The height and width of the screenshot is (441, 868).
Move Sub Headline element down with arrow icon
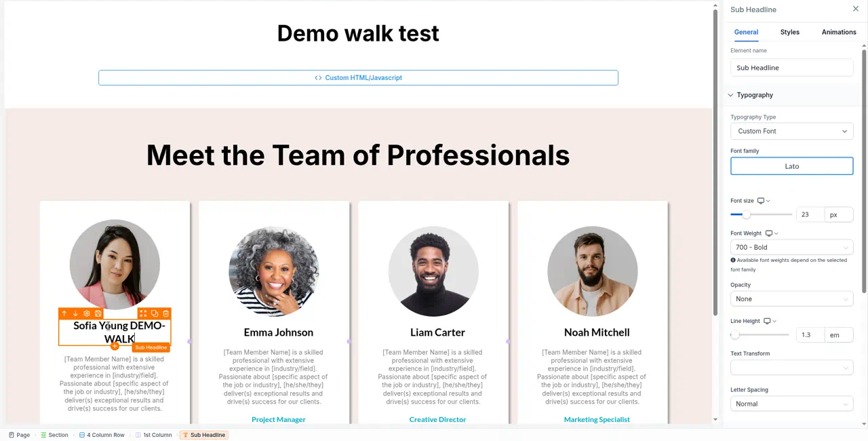[75, 313]
